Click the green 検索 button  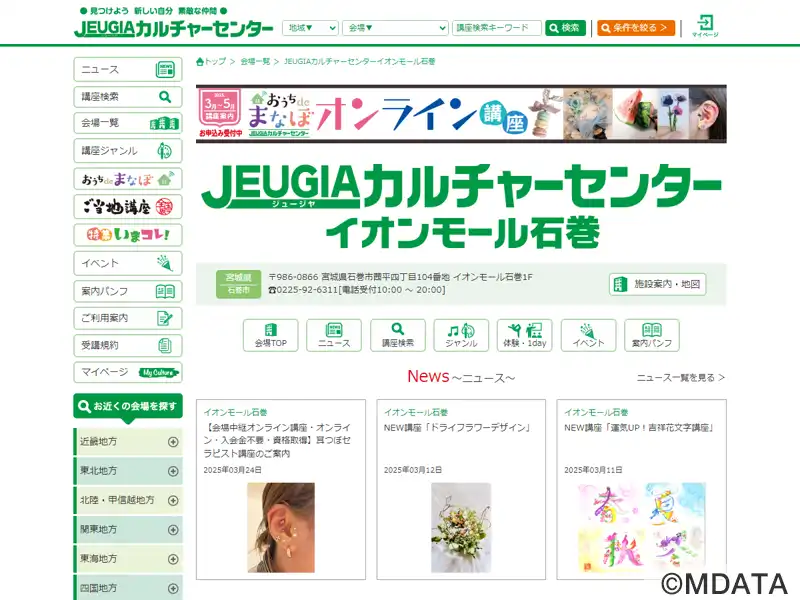[x=565, y=28]
